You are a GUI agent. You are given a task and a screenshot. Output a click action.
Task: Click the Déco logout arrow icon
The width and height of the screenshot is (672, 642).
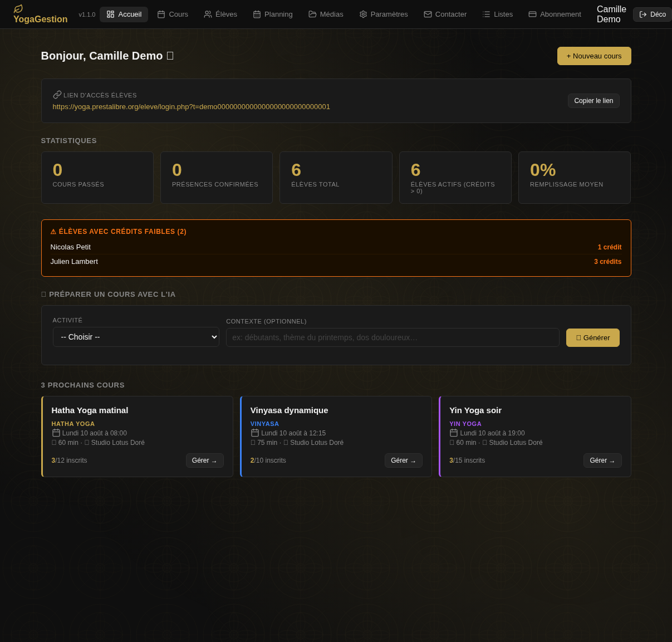tap(643, 14)
